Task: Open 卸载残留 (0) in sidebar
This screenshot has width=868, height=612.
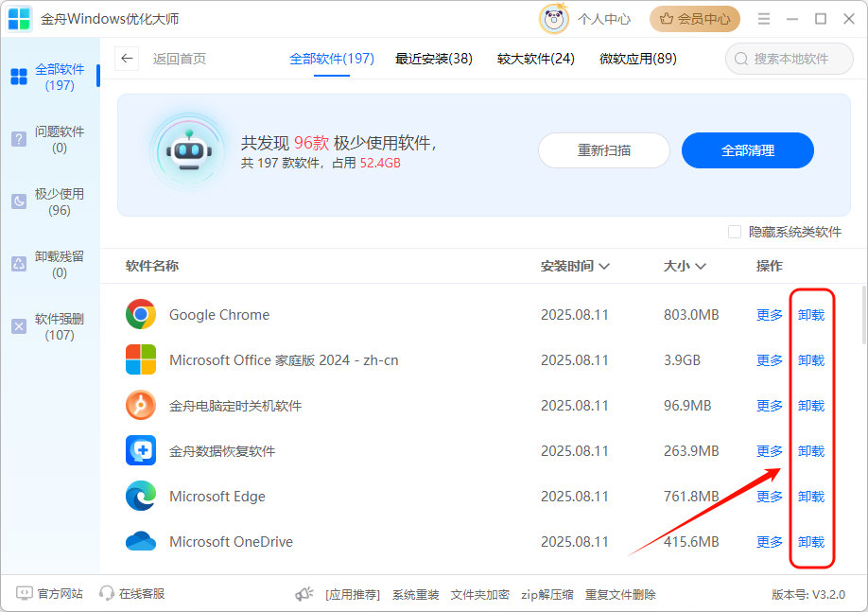Action: coord(50,265)
